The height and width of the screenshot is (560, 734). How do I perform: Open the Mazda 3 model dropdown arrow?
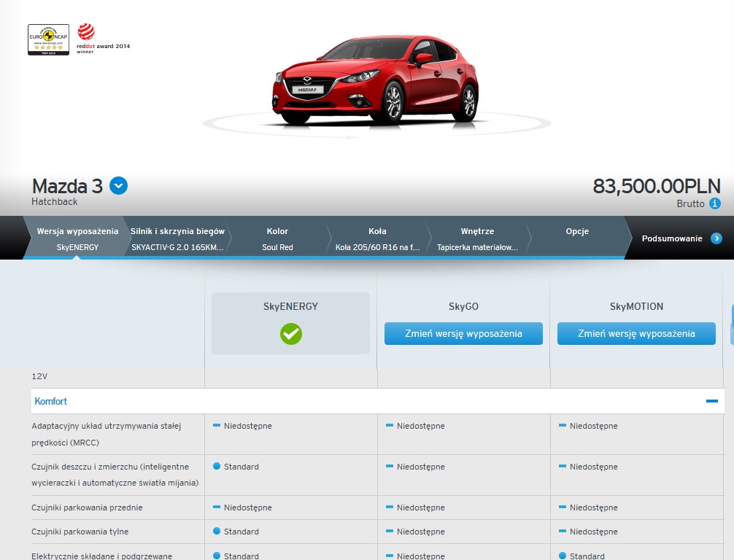[x=118, y=186]
